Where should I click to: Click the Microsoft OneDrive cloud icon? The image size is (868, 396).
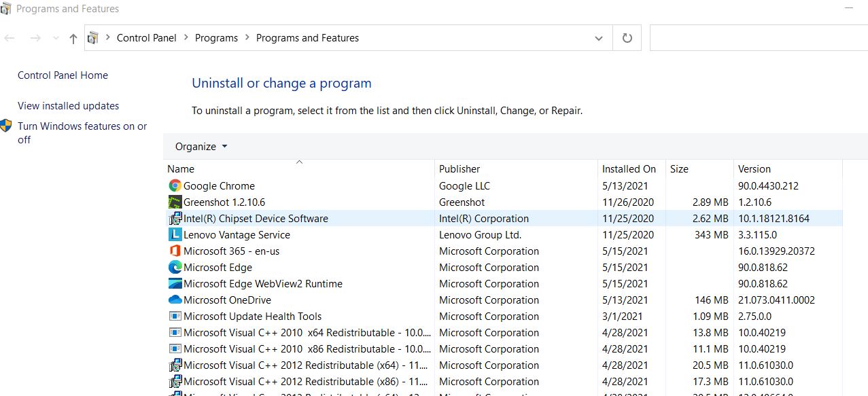175,300
